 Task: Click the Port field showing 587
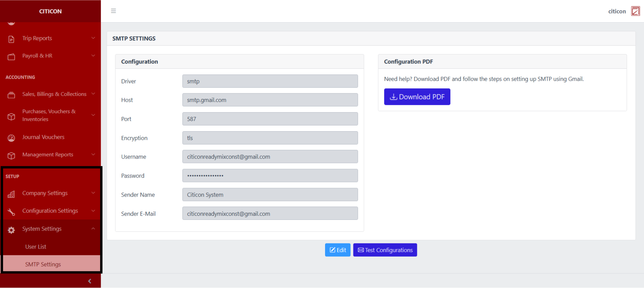tap(270, 119)
